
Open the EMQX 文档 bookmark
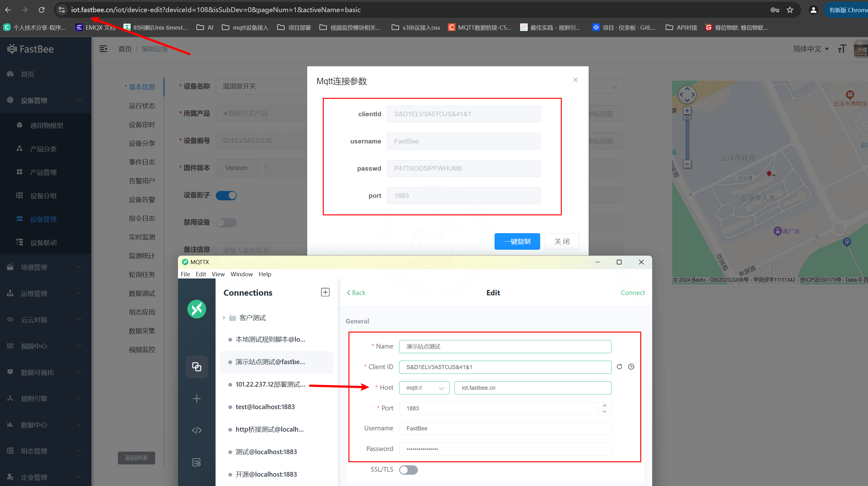click(95, 27)
